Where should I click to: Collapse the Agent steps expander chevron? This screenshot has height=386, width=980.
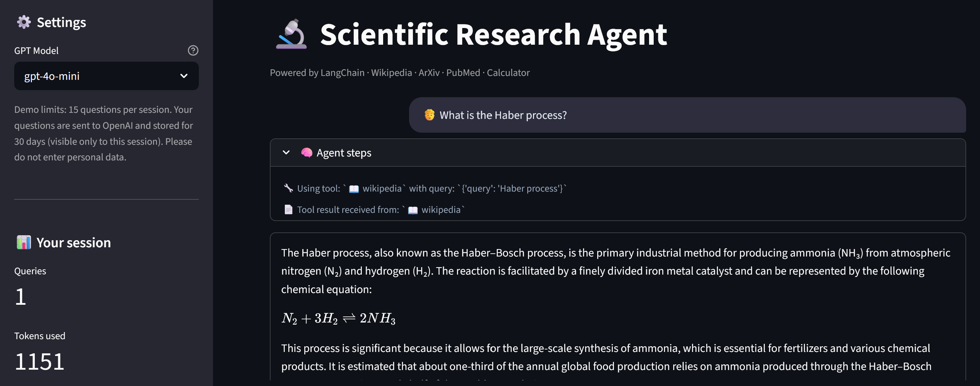pyautogui.click(x=286, y=153)
